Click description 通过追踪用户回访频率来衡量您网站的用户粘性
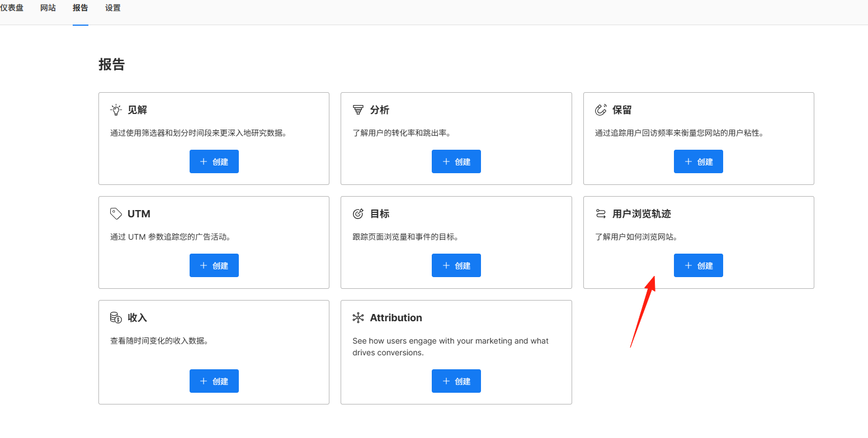Image resolution: width=868 pixels, height=438 pixels. pos(680,133)
